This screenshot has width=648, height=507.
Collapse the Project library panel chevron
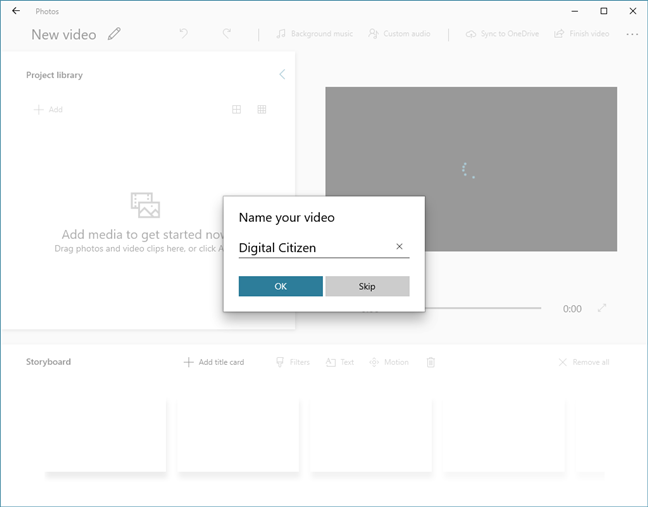click(282, 74)
